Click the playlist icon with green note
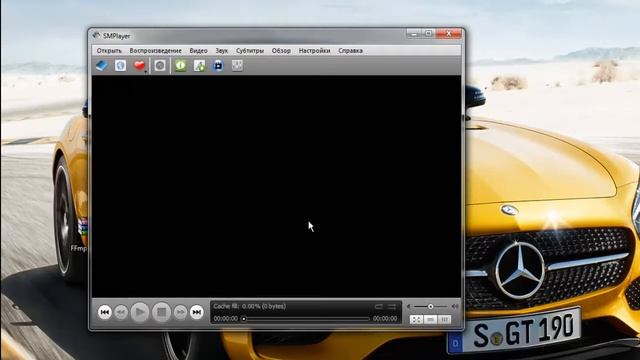The height and width of the screenshot is (360, 640). pyautogui.click(x=199, y=65)
